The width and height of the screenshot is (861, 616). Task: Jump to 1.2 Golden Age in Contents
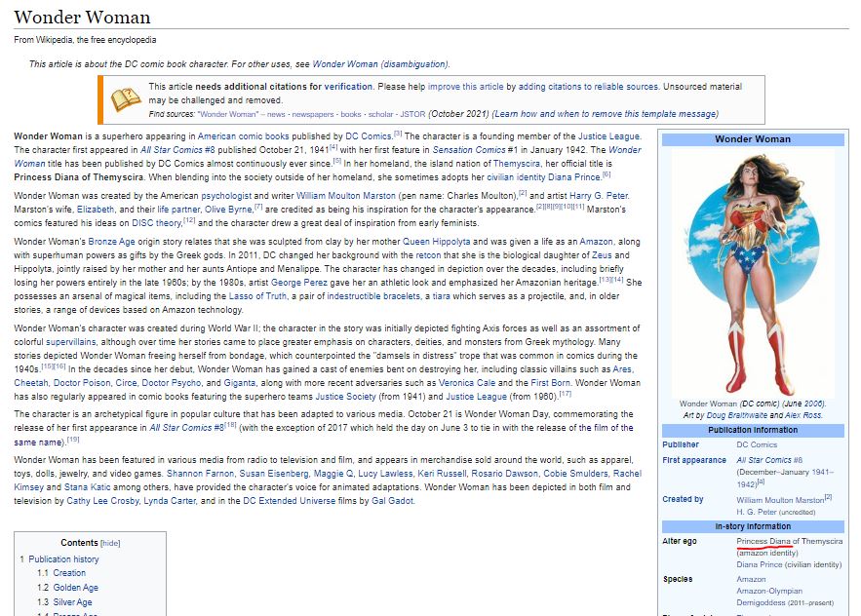pyautogui.click(x=76, y=588)
